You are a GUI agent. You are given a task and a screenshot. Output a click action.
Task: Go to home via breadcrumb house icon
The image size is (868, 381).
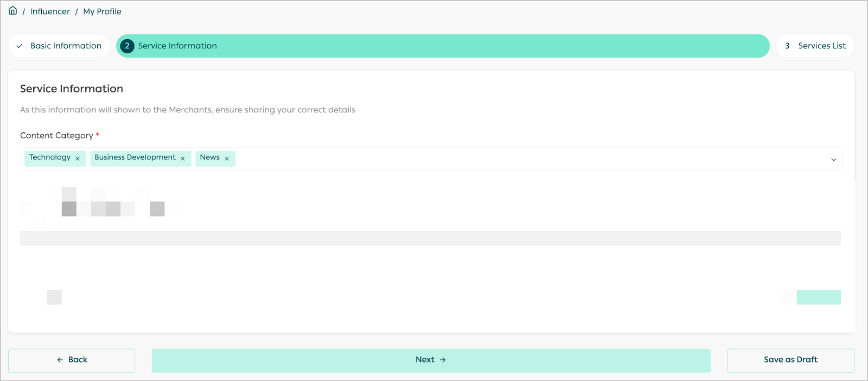coord(13,11)
